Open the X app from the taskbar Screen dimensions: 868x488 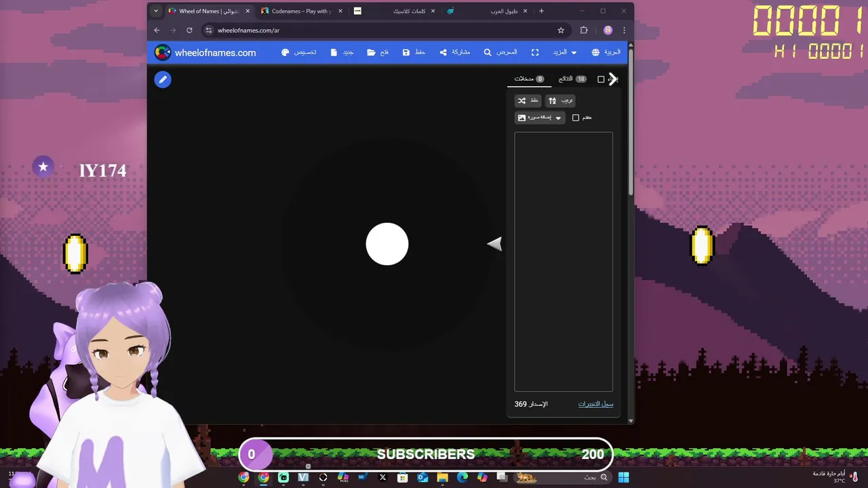click(x=382, y=477)
